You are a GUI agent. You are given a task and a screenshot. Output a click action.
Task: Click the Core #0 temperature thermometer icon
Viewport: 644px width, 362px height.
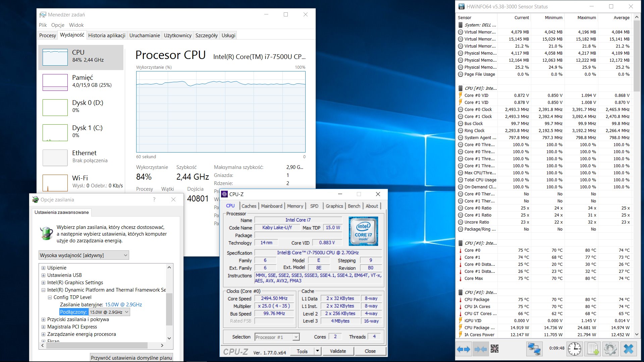461,250
